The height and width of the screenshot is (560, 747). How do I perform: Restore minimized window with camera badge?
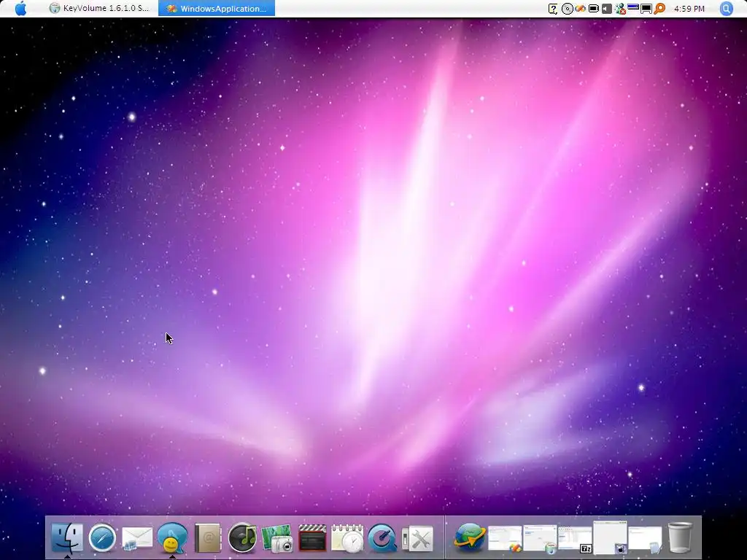click(x=611, y=537)
